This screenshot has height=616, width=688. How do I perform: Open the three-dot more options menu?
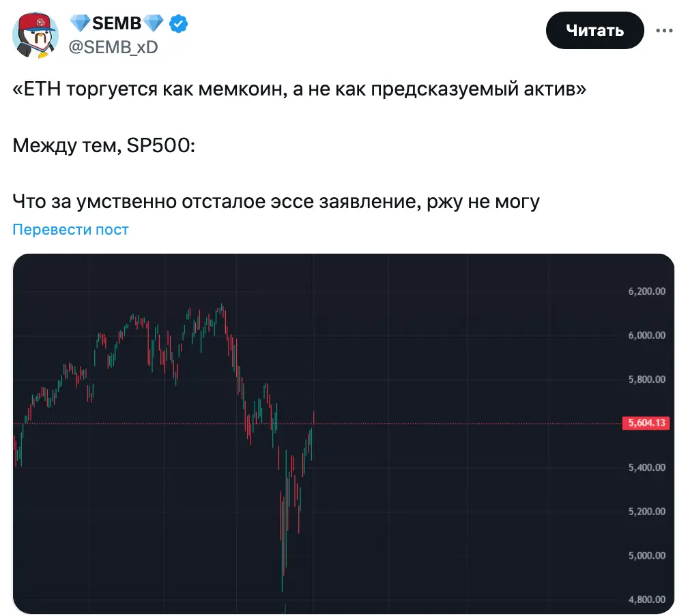pos(664,31)
